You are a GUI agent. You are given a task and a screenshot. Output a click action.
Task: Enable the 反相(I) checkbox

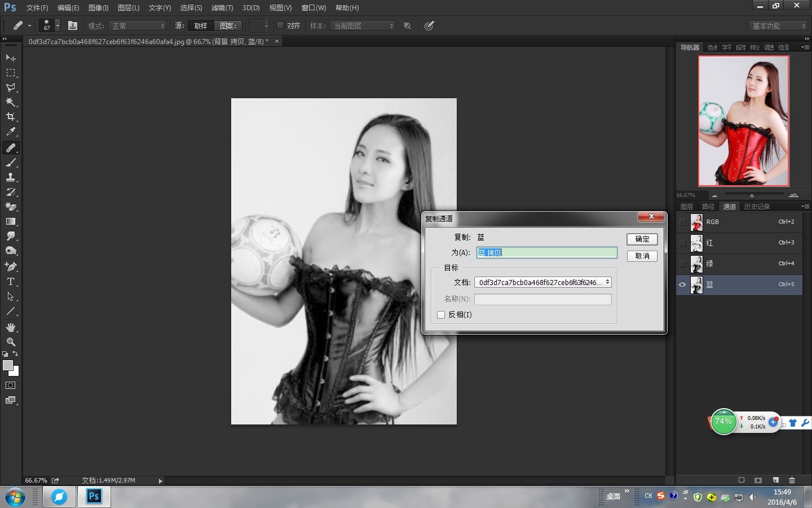pyautogui.click(x=441, y=315)
